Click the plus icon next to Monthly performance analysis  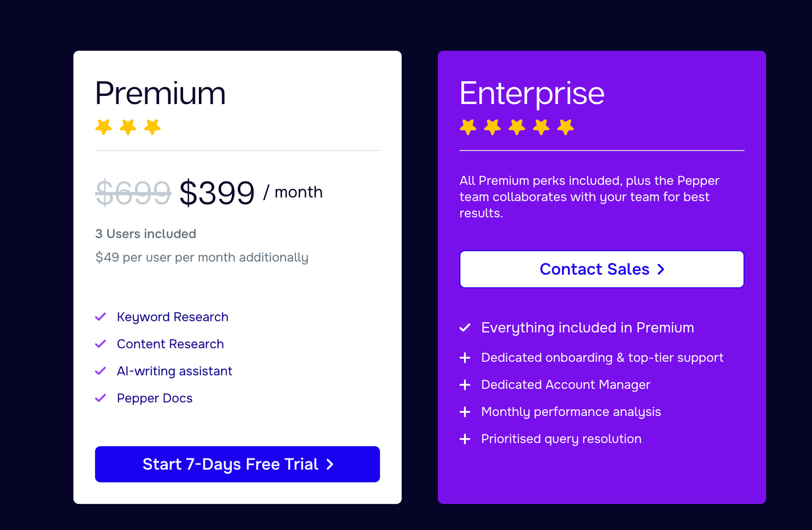[465, 412]
